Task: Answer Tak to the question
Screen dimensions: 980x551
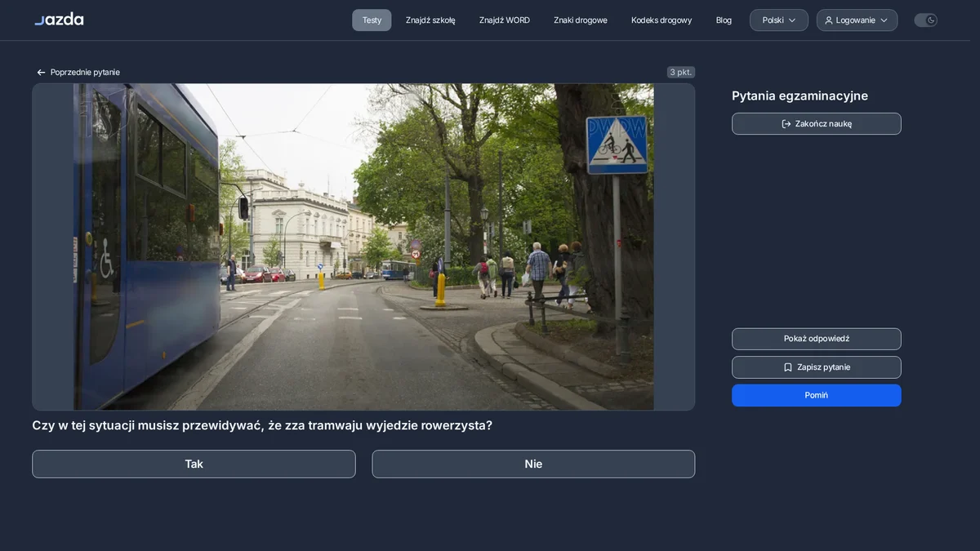Action: pyautogui.click(x=194, y=464)
